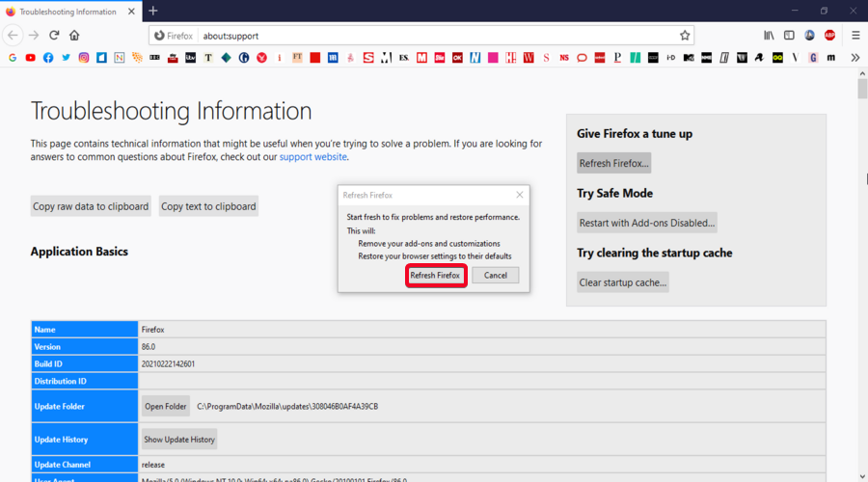This screenshot has height=482, width=868.
Task: Show more bookmarks with the chevron
Action: (854, 58)
